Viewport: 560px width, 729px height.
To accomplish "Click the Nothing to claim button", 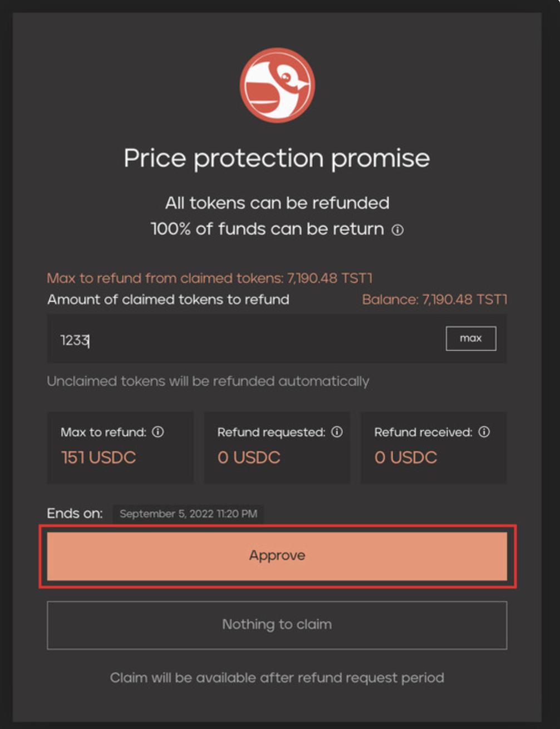I will click(277, 625).
